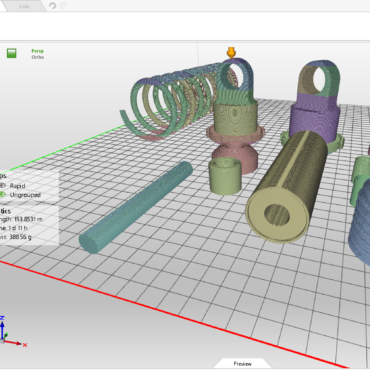The image size is (370, 370).
Task: Open the Code tab
Action: tap(24, 6)
